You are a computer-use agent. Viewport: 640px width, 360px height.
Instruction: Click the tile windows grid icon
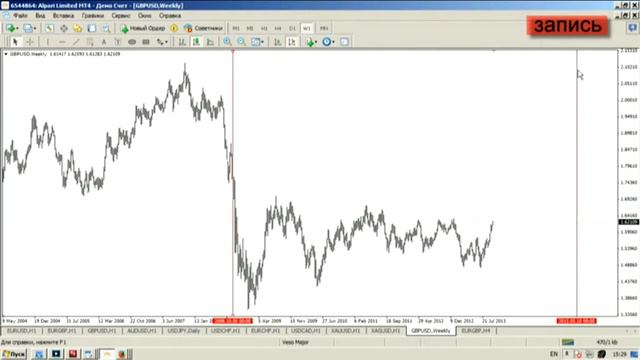click(x=256, y=42)
